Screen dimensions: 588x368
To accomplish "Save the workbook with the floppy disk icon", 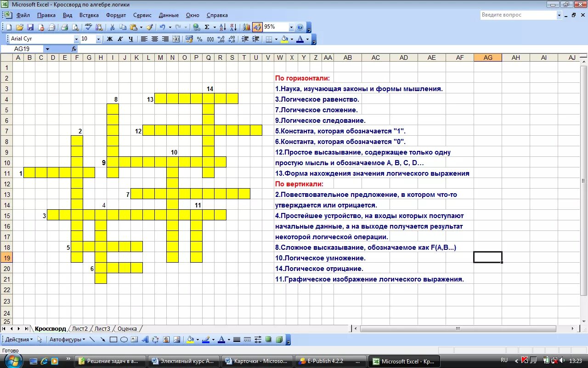I will point(30,27).
